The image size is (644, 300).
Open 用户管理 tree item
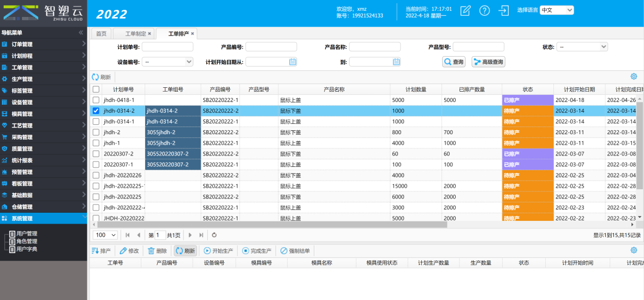click(x=27, y=233)
